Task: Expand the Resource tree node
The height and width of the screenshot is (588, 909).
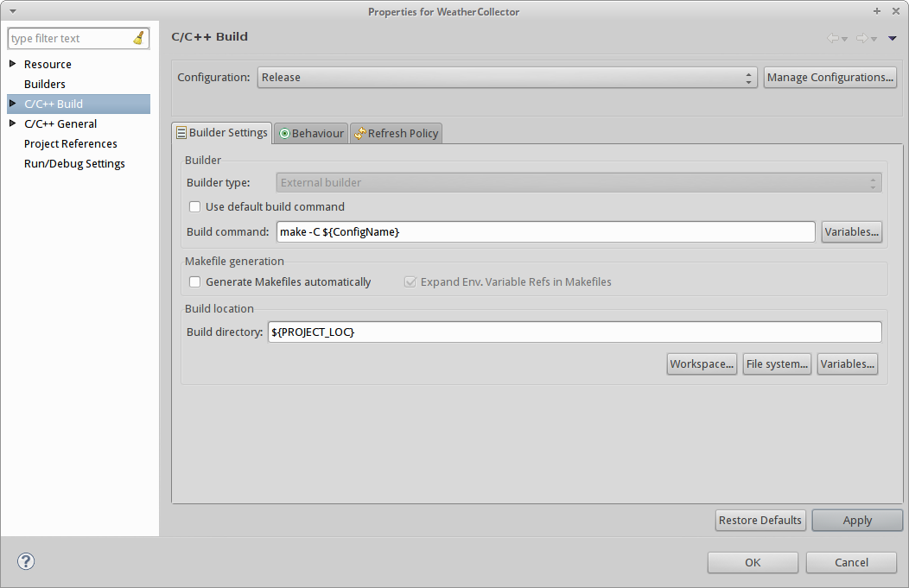Action: [x=12, y=64]
